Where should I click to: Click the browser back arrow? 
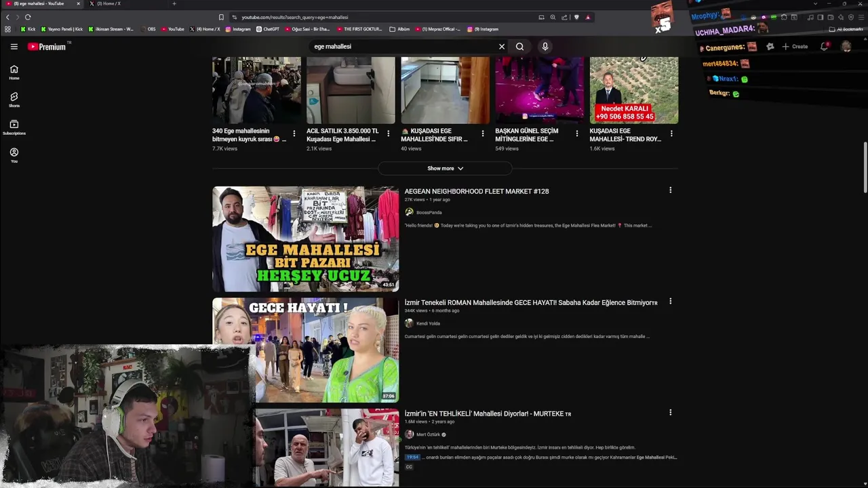click(x=7, y=17)
